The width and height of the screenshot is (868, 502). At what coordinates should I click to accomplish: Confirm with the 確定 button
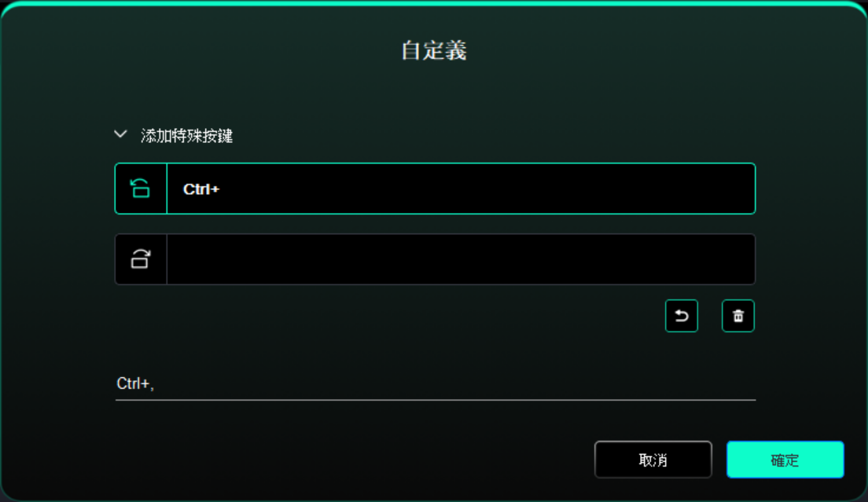pyautogui.click(x=785, y=460)
